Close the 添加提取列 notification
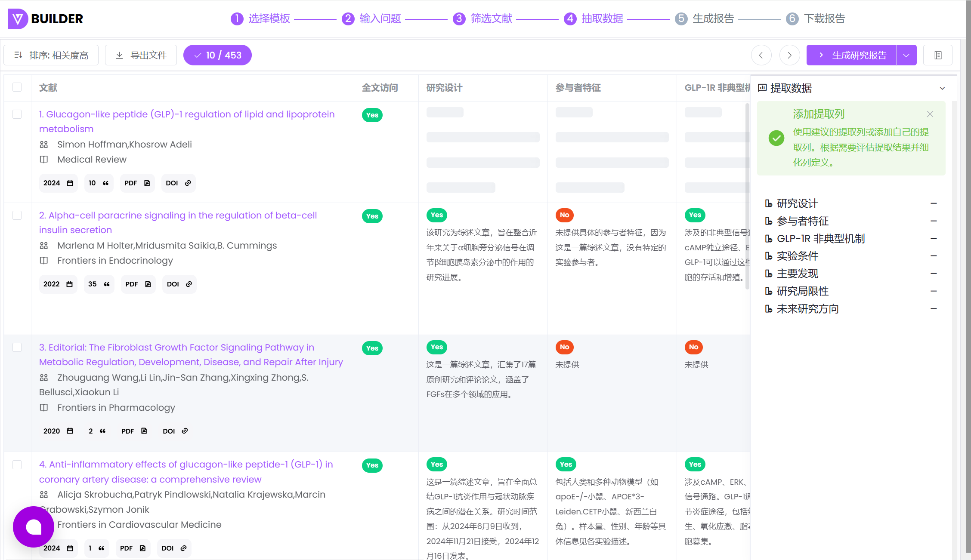The height and width of the screenshot is (560, 971). (930, 114)
